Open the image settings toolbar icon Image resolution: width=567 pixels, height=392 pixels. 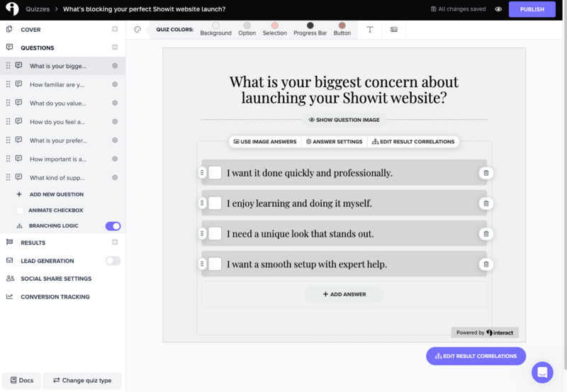pyautogui.click(x=394, y=29)
